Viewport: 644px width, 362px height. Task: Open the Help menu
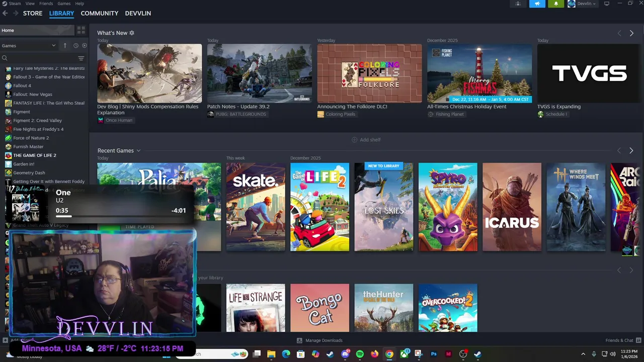(79, 4)
